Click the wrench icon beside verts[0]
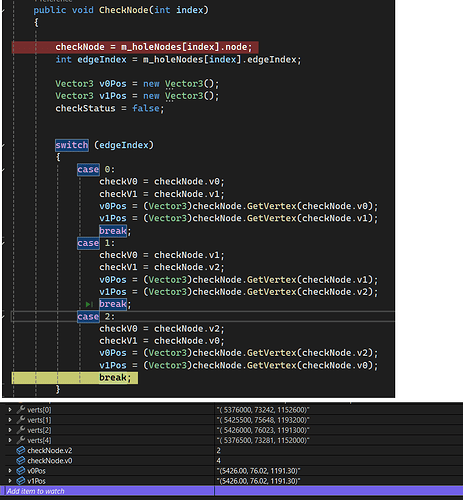463x500 pixels. coord(21,410)
